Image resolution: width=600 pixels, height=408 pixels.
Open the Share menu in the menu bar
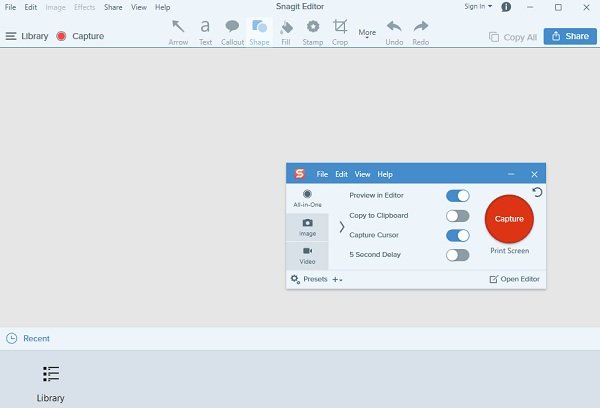(113, 7)
